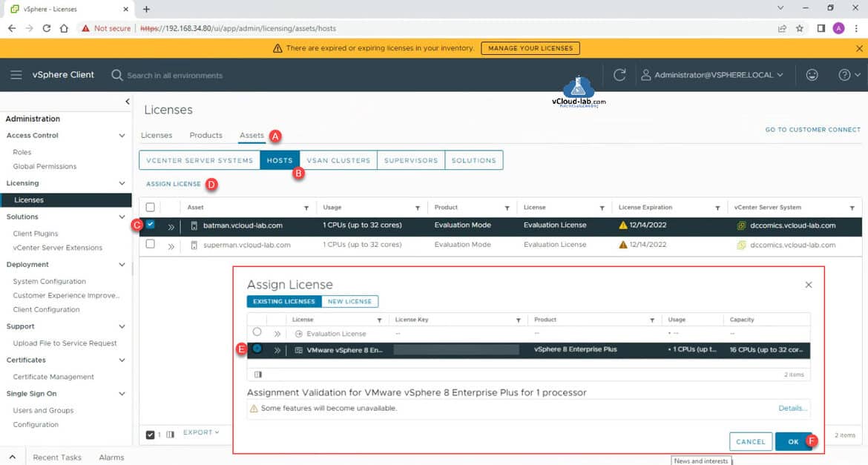This screenshot has width=868, height=465.
Task: Switch to the Assets tab
Action: coord(252,135)
